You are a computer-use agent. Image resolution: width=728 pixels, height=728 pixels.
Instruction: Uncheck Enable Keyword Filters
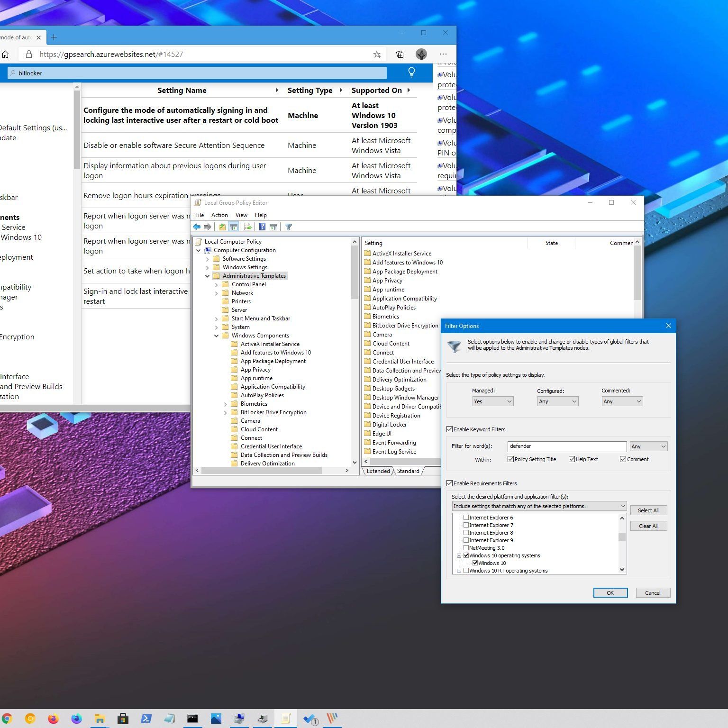(x=450, y=429)
